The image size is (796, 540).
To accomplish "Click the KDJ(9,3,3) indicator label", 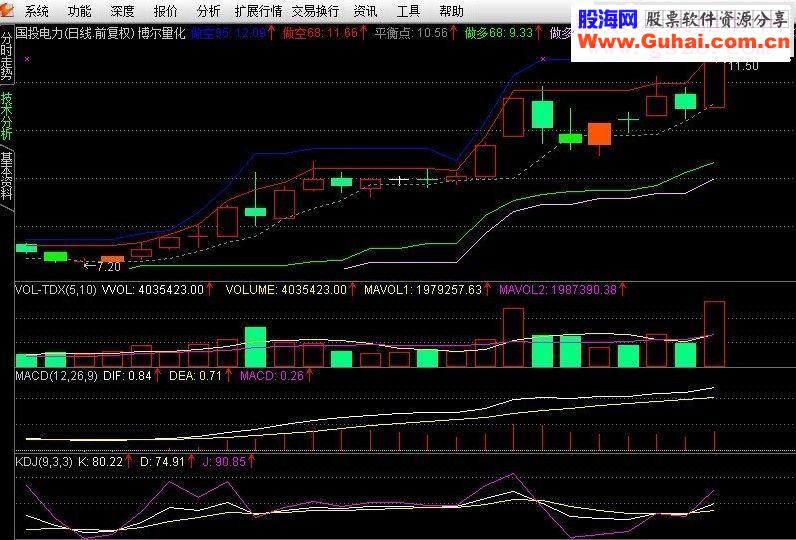I will point(44,462).
